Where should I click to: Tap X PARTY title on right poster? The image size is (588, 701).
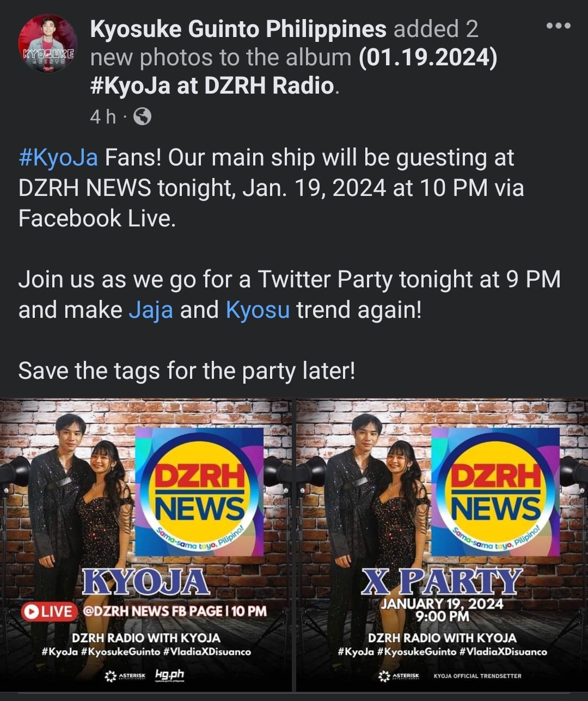[x=442, y=581]
